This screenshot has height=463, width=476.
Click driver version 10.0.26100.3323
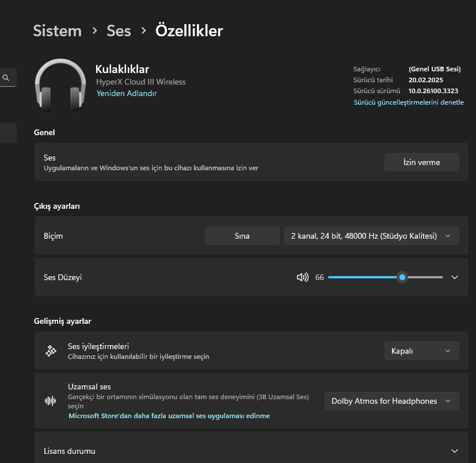tap(433, 91)
